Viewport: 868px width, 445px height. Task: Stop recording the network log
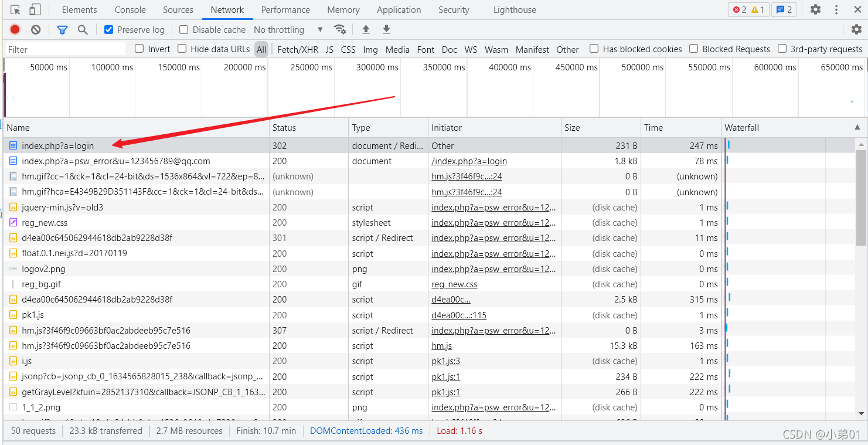click(15, 29)
